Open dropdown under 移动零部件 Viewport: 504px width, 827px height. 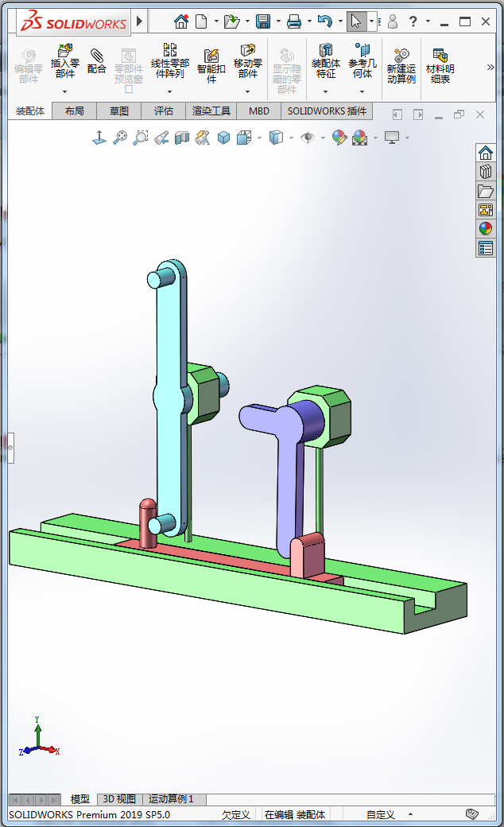pos(248,91)
